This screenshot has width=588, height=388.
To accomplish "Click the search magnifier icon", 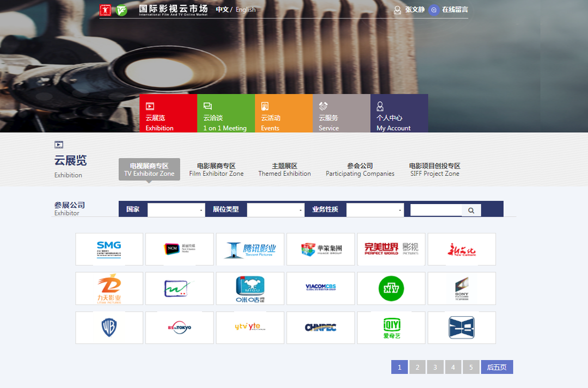I will coord(471,210).
